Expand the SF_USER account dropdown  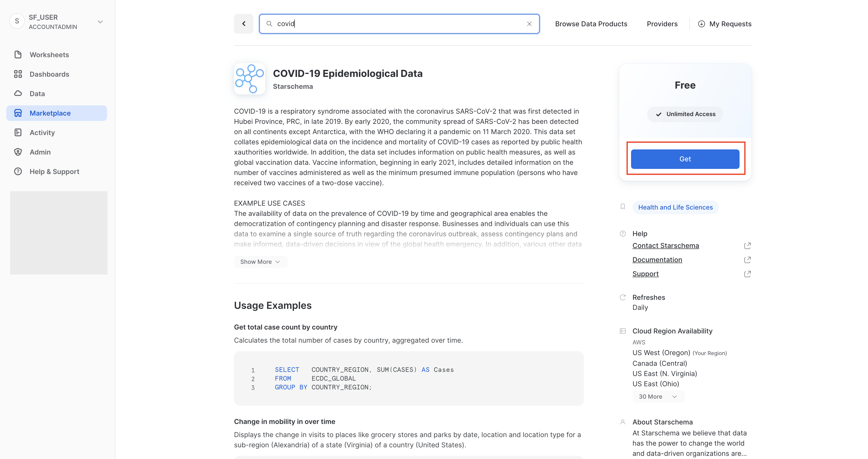pos(100,22)
